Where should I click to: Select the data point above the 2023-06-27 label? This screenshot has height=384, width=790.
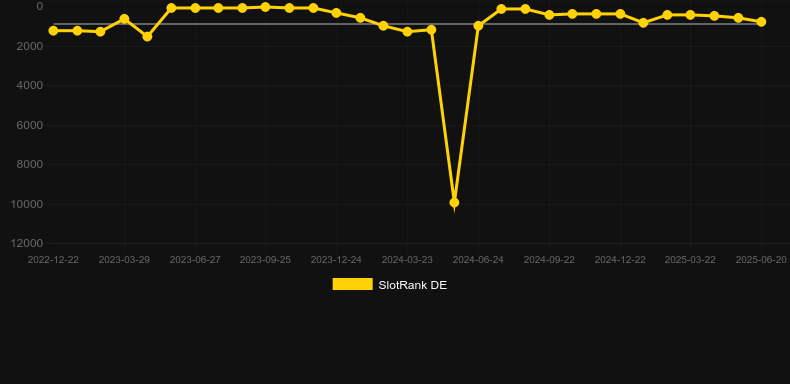click(195, 8)
